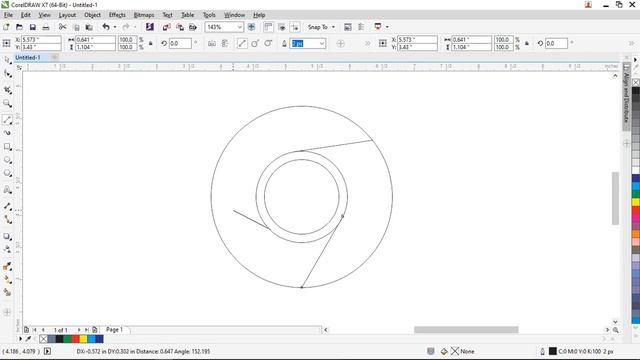
Task: Open the Align and Distribute docker tab
Action: [x=626, y=97]
